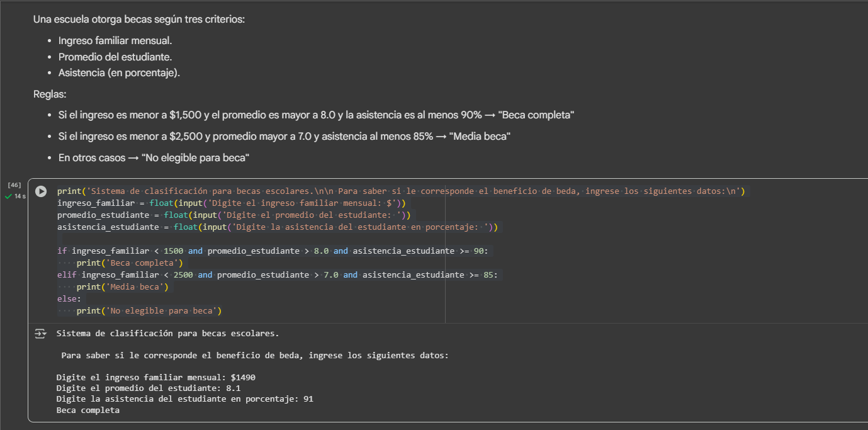The width and height of the screenshot is (868, 430).
Task: Click the print('No elegible para beca') line
Action: pyautogui.click(x=149, y=311)
